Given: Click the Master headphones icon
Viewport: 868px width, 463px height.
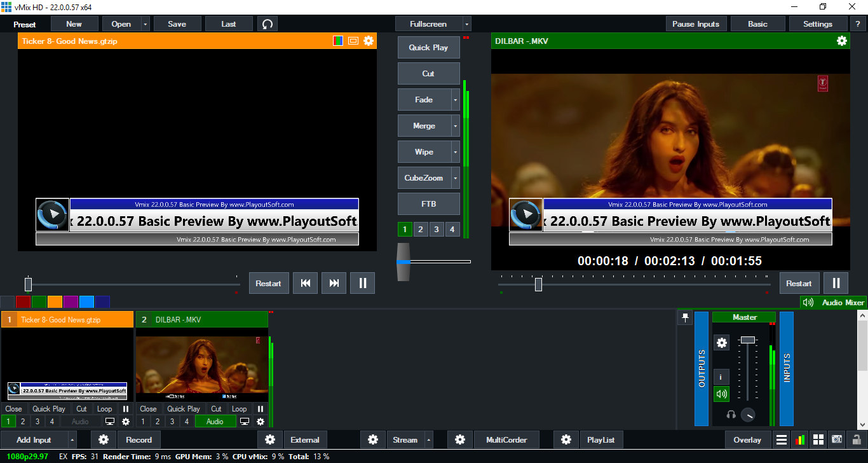Looking at the screenshot, I should 731,415.
